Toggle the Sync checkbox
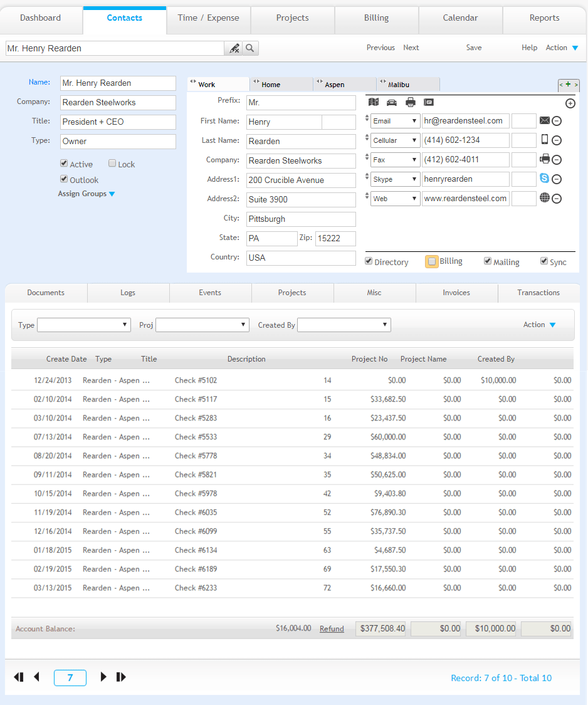Image resolution: width=588 pixels, height=705 pixels. pyautogui.click(x=544, y=261)
